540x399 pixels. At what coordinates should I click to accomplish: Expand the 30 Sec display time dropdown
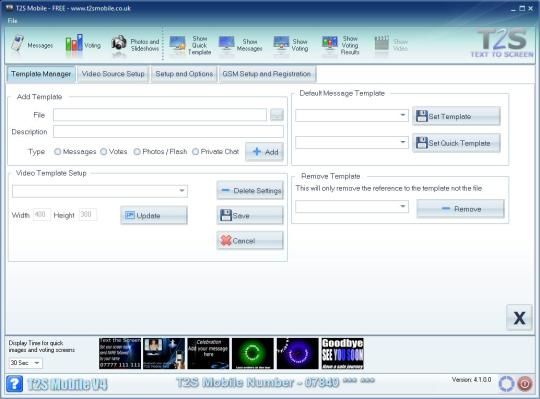click(x=25, y=363)
